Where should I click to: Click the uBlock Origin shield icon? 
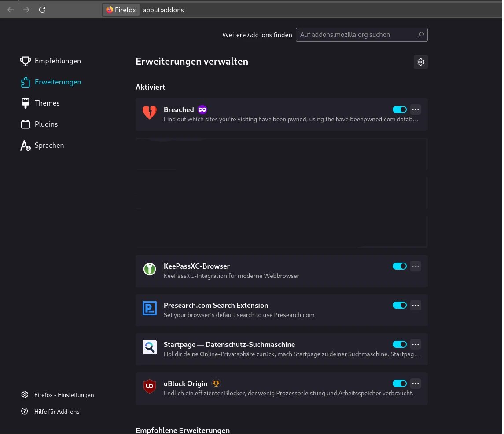point(150,386)
